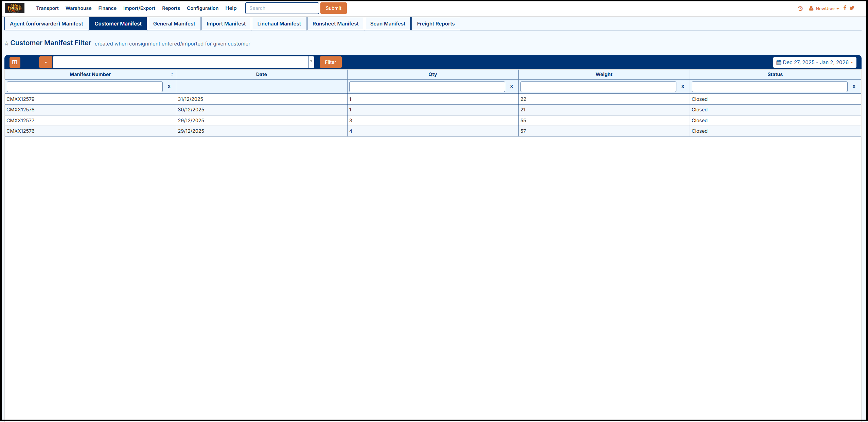Open the Finance menu
The height and width of the screenshot is (422, 868).
coord(107,8)
